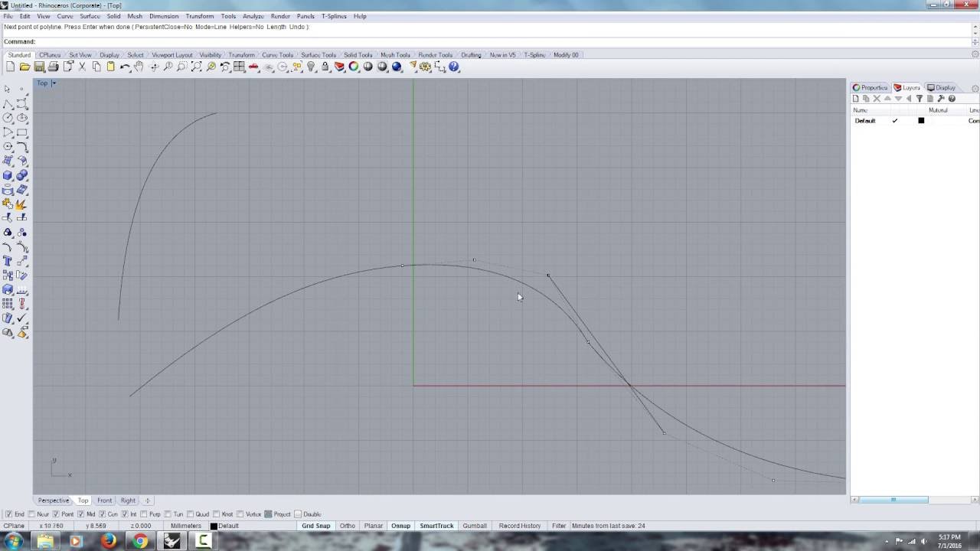Save the model with the floppy disk icon
The image size is (980, 551).
[x=39, y=67]
